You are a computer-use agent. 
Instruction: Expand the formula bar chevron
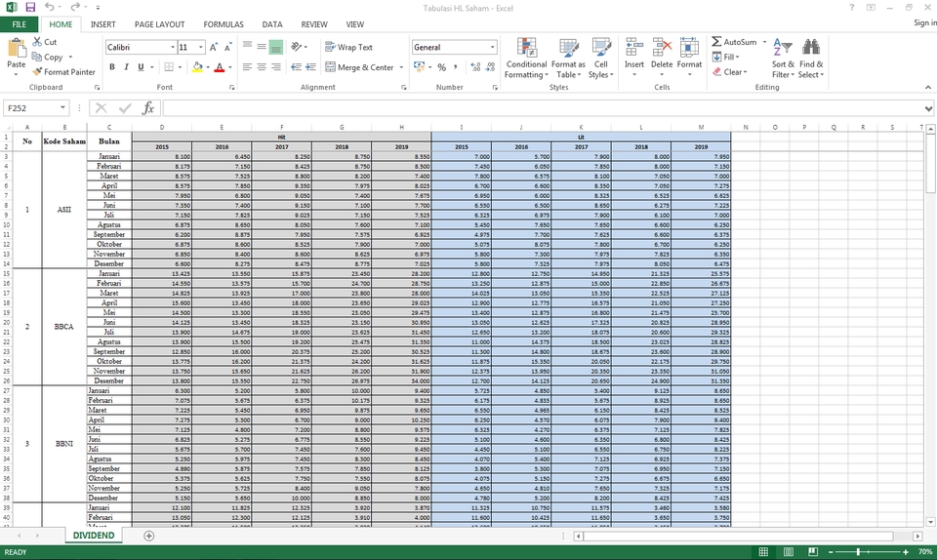coord(928,108)
